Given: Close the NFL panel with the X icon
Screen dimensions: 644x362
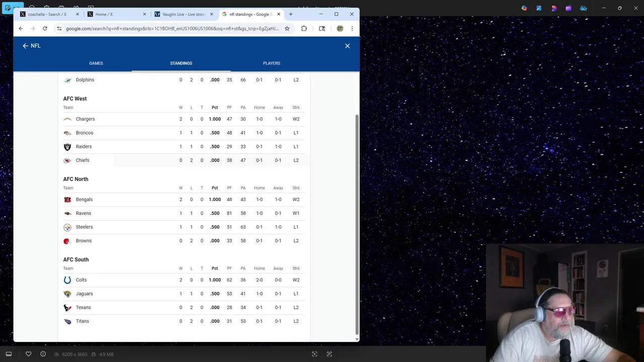Looking at the screenshot, I should (x=347, y=46).
